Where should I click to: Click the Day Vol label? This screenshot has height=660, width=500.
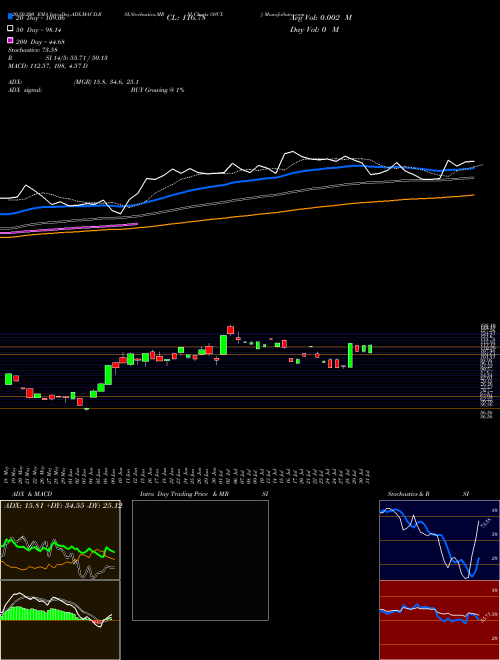314,30
